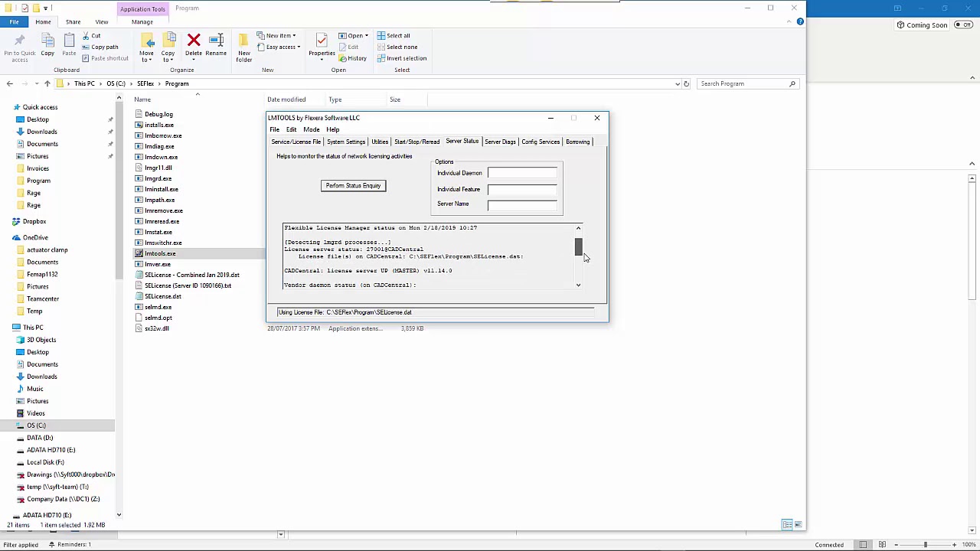Go back with the Explorer back arrow
This screenshot has width=980, height=551.
[x=9, y=83]
